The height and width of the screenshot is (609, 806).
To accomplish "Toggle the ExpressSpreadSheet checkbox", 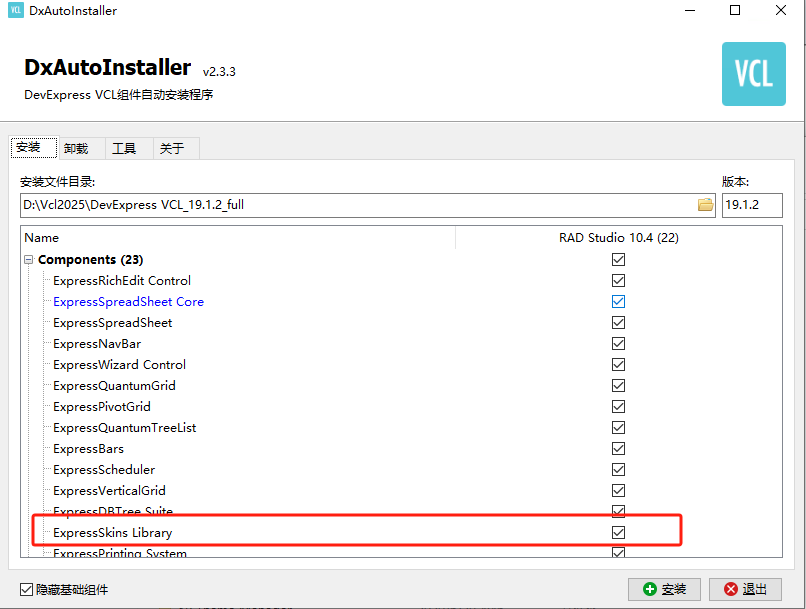I will point(618,323).
